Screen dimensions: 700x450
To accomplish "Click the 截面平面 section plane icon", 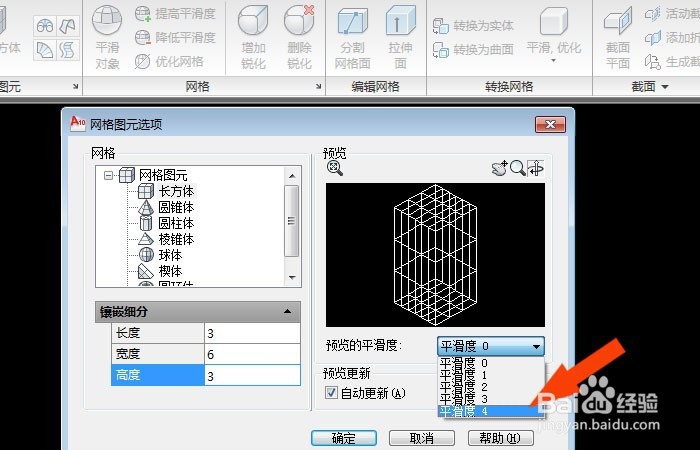I will (x=618, y=21).
